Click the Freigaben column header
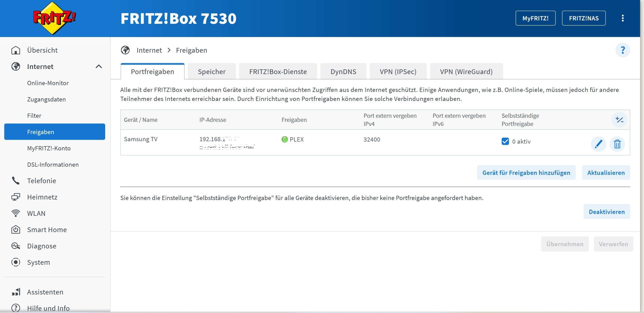This screenshot has width=644, height=313. [294, 120]
